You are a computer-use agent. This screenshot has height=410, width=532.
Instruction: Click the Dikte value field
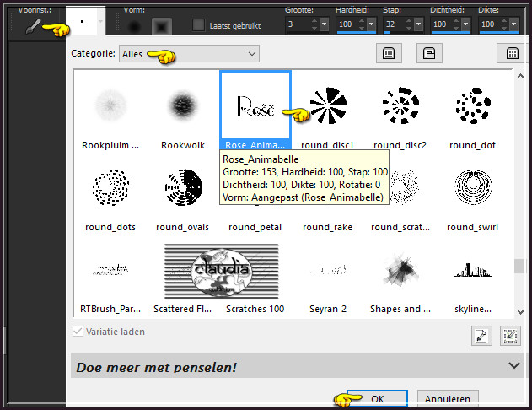click(490, 24)
